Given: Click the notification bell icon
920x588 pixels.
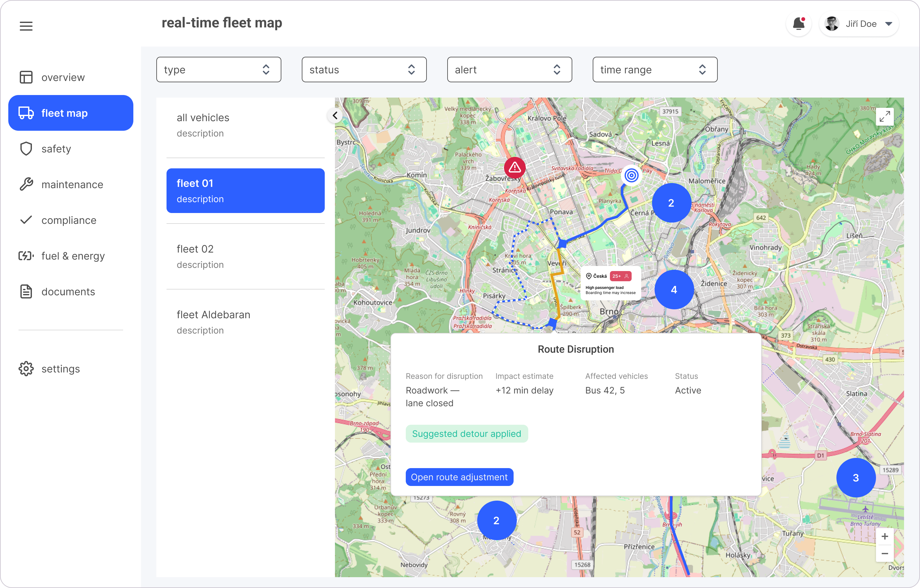Looking at the screenshot, I should [798, 24].
